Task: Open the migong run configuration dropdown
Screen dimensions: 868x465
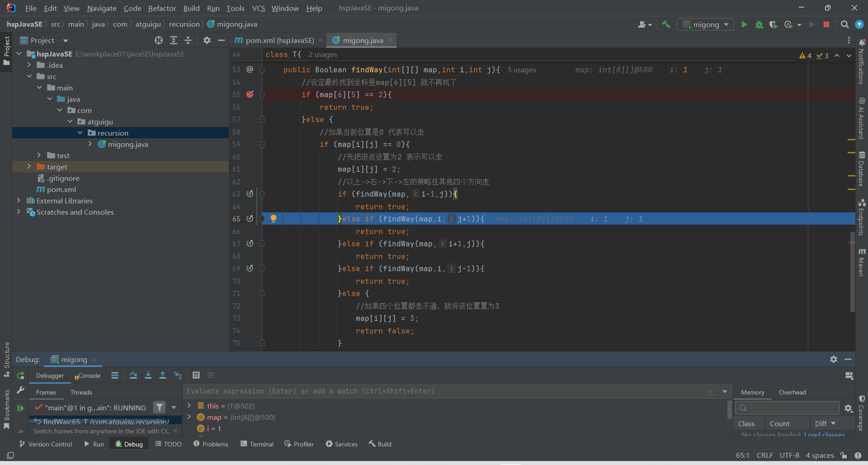Action: 705,24
